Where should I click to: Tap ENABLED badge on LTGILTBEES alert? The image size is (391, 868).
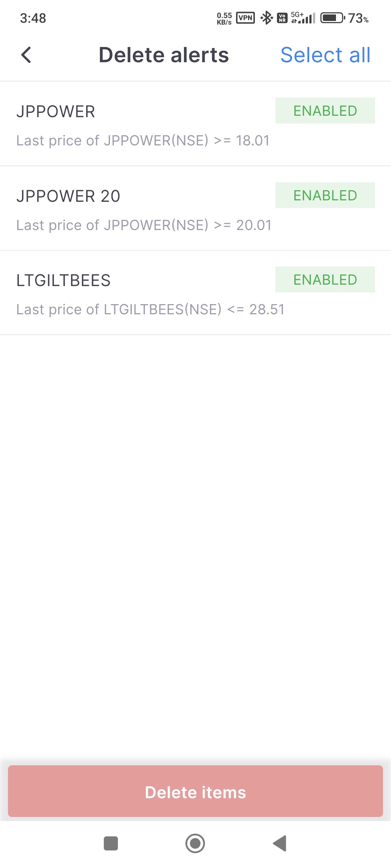point(325,280)
